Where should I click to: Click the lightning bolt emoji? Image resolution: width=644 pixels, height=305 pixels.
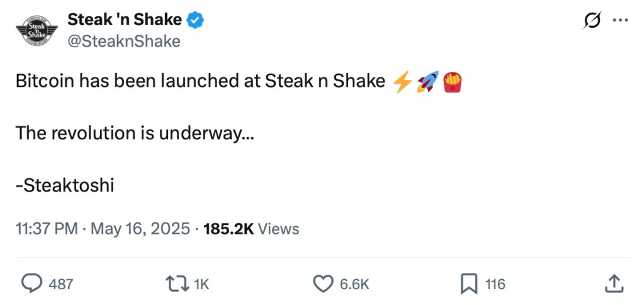tap(402, 82)
